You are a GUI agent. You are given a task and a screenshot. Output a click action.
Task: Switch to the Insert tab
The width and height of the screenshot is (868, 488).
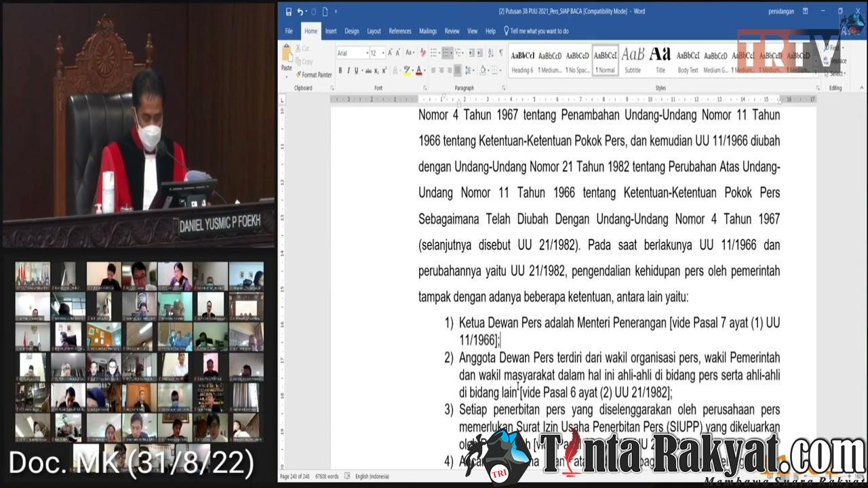[331, 31]
